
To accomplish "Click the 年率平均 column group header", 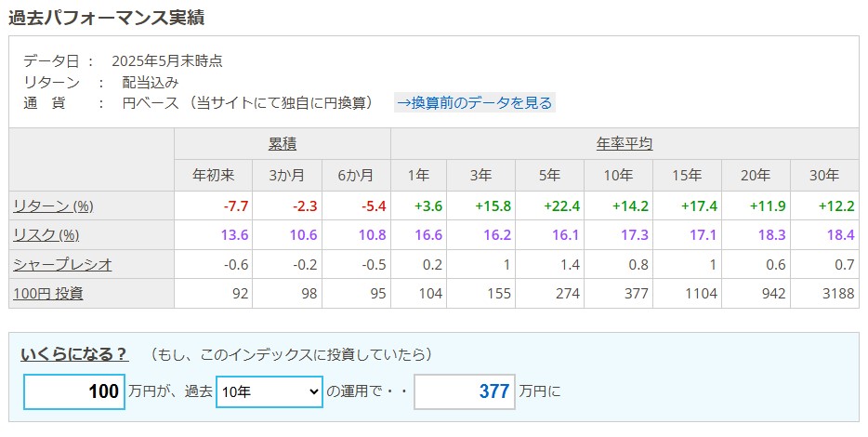I will pyautogui.click(x=625, y=144).
